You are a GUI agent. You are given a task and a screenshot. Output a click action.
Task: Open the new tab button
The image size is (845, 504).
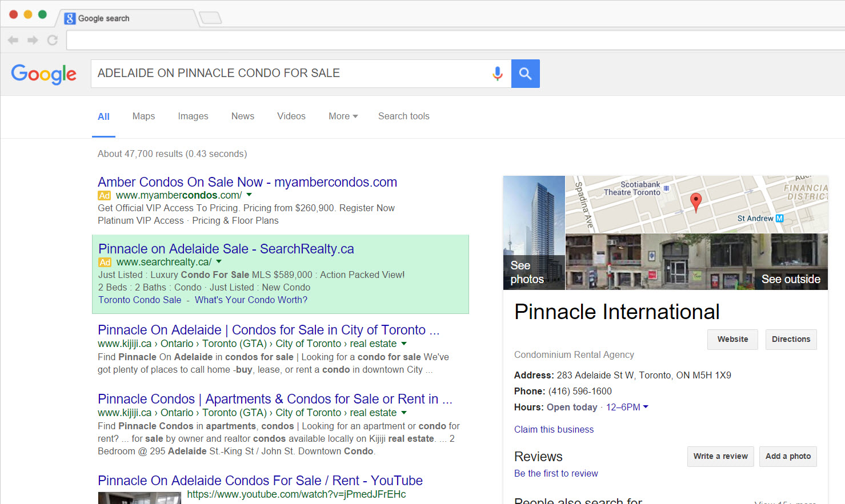tap(210, 18)
